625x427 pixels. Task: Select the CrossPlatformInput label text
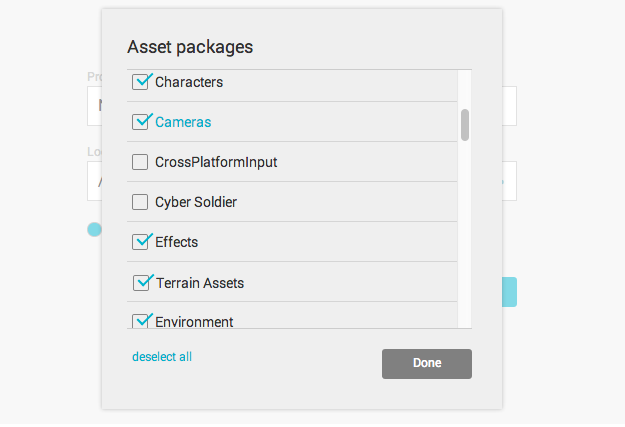click(216, 162)
